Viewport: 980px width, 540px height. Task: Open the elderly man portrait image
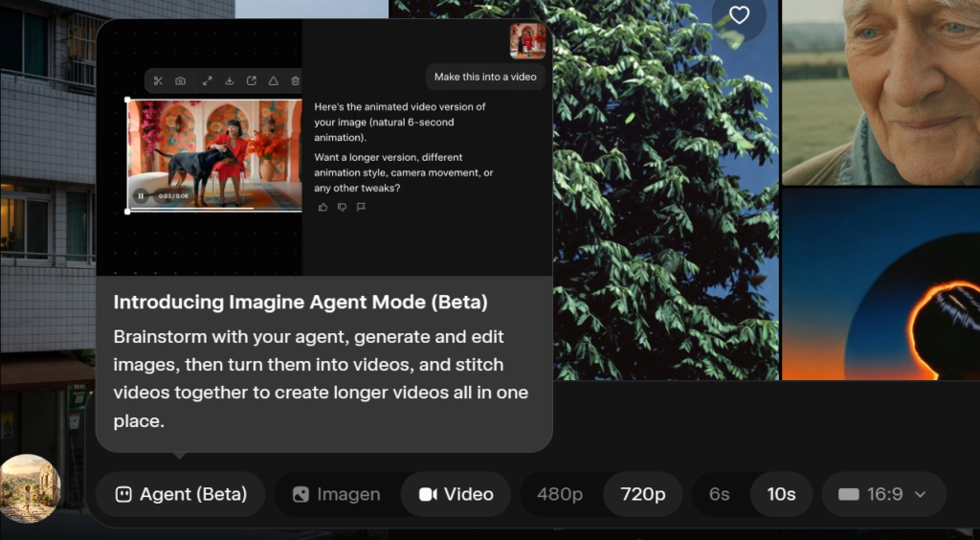click(x=880, y=93)
